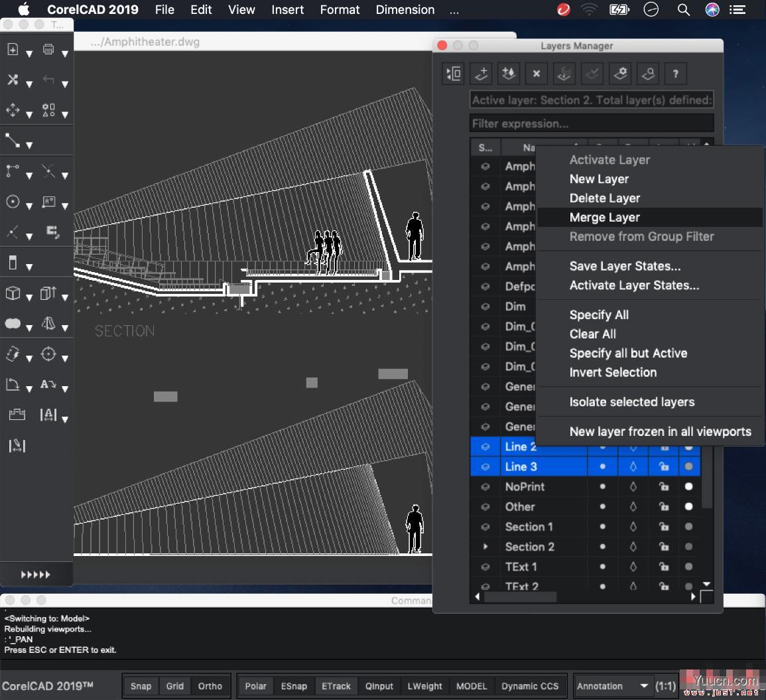The height and width of the screenshot is (700, 766).
Task: Select the Pan arrows tool icon
Action: 13,110
